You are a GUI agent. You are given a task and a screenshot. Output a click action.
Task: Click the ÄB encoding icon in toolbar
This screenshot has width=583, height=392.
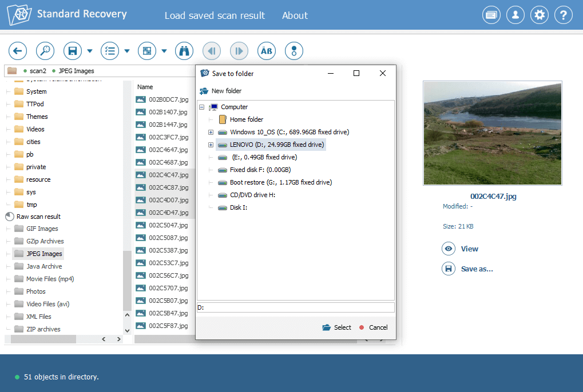pyautogui.click(x=267, y=51)
